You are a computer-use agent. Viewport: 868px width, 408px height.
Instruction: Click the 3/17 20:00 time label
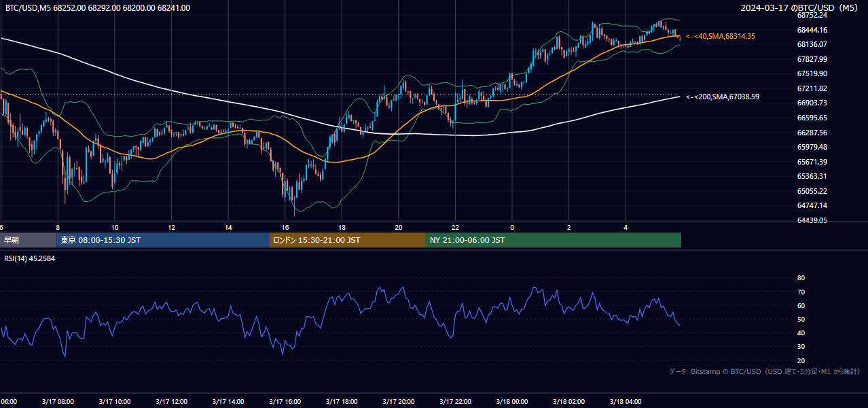[398, 402]
